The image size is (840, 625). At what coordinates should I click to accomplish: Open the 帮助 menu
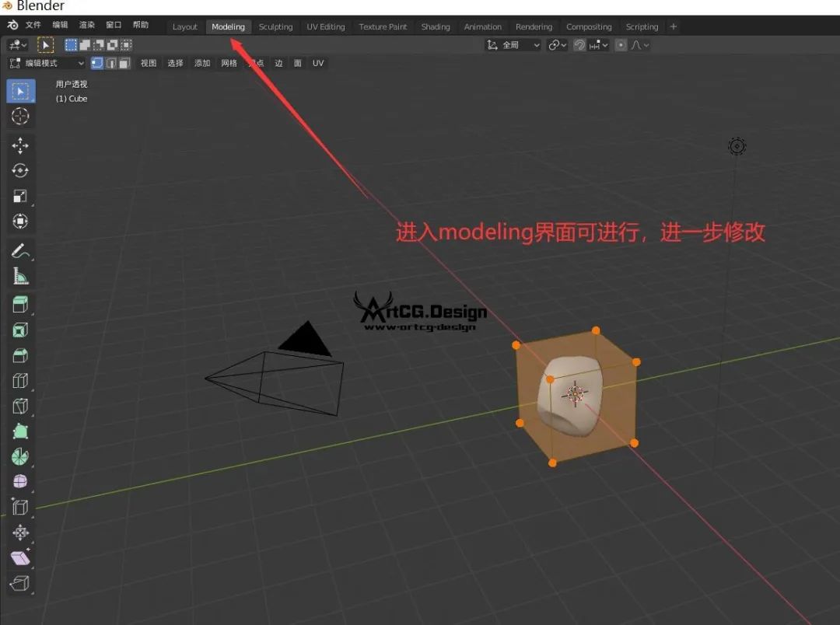pos(140,25)
